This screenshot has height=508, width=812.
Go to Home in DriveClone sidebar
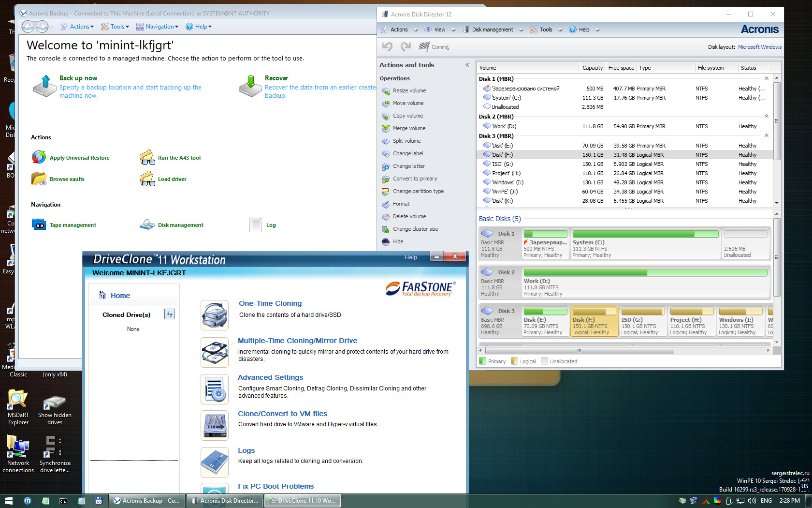click(x=120, y=296)
